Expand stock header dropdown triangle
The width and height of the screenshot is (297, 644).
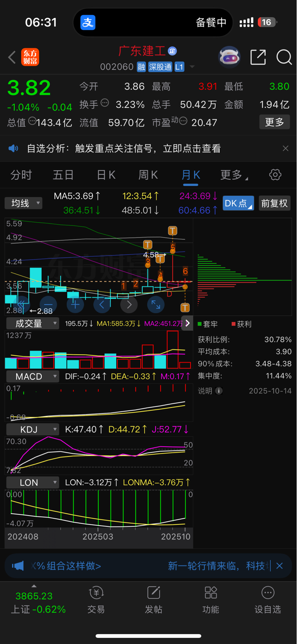pyautogui.click(x=192, y=67)
